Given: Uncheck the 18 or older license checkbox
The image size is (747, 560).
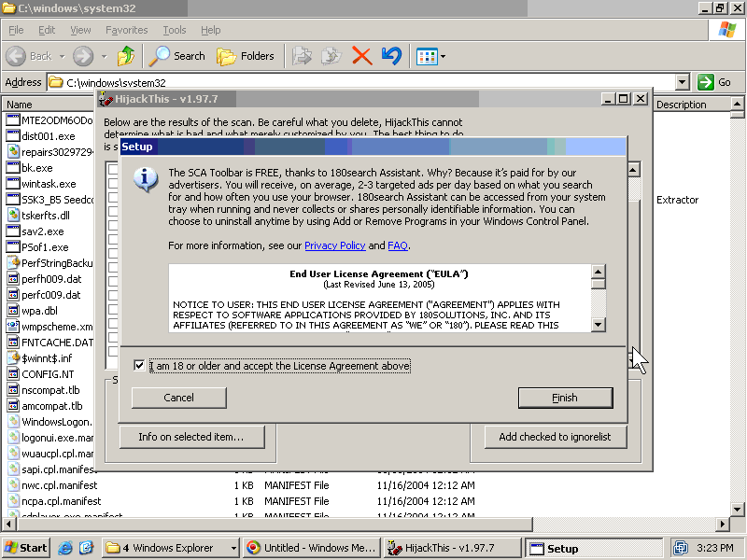Looking at the screenshot, I should [139, 366].
